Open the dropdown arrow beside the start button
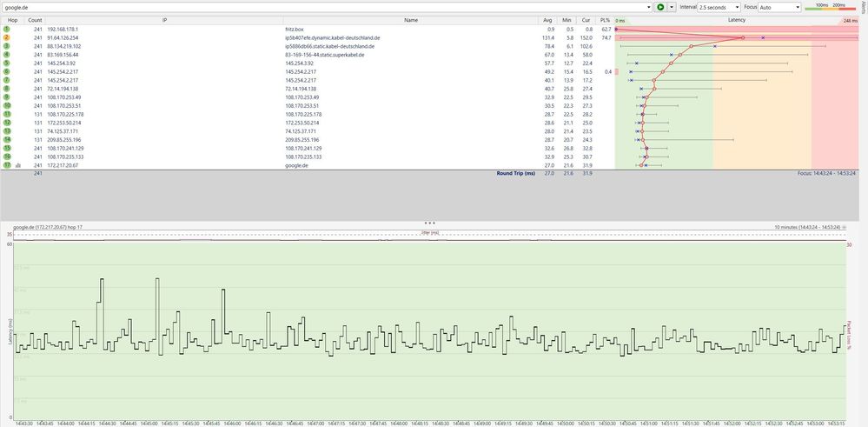The height and width of the screenshot is (427, 868). 672,7
